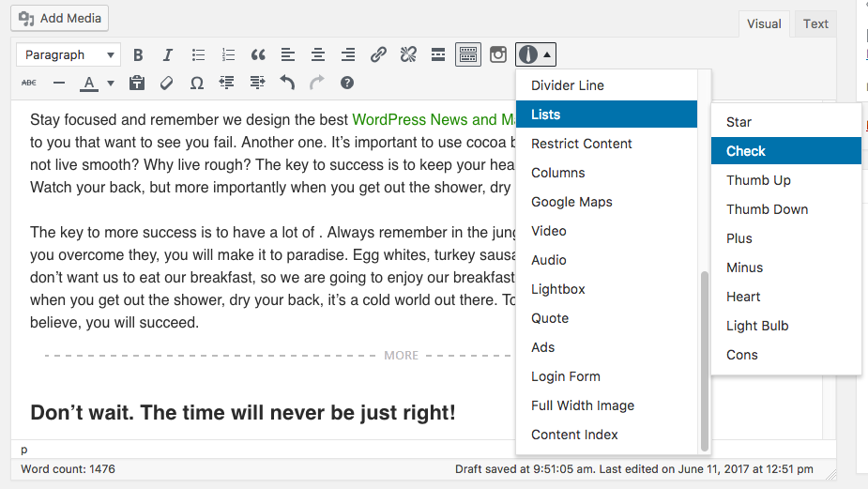Toggle the toolbar kitchen sink
Image resolution: width=868 pixels, height=489 pixels.
(x=467, y=54)
